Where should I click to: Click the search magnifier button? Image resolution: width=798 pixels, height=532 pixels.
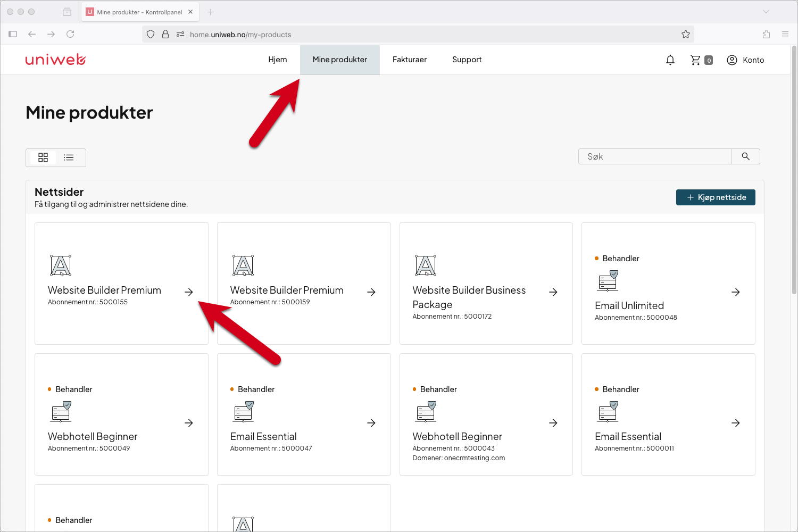click(746, 156)
